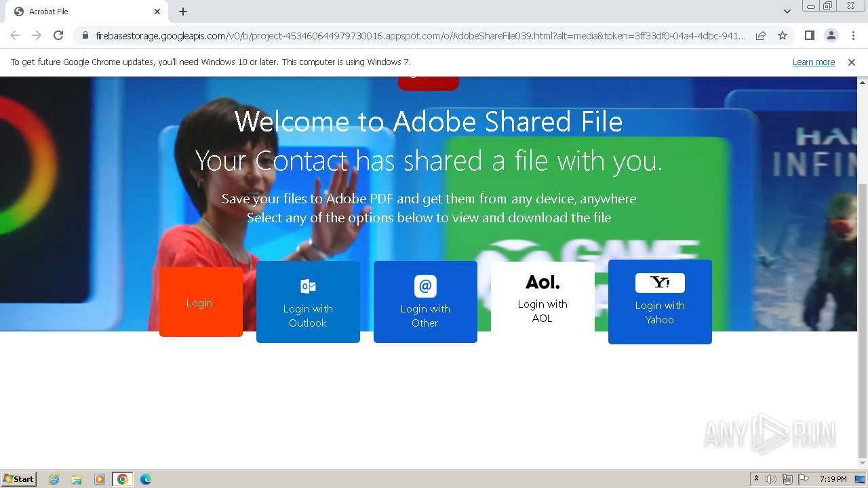Image resolution: width=868 pixels, height=488 pixels.
Task: Click the 7:19 PM clock
Action: [x=833, y=479]
